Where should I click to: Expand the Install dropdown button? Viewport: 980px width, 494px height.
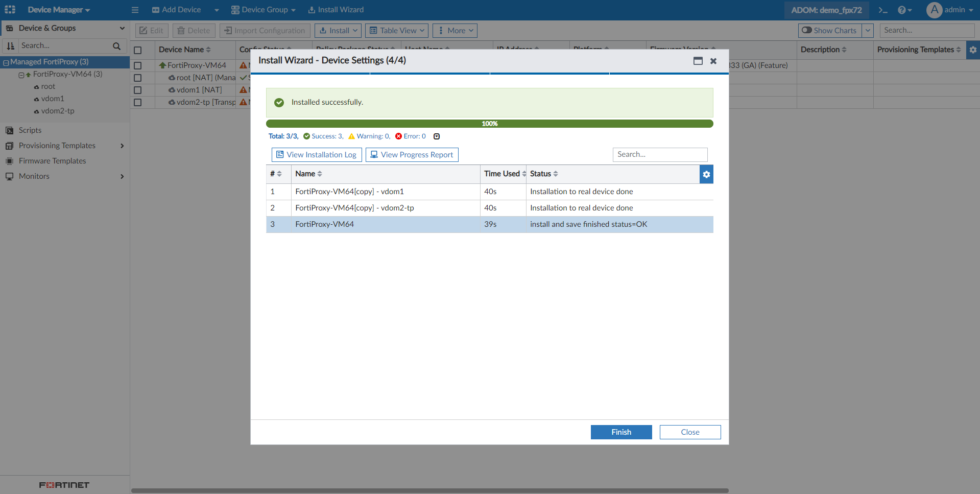(338, 31)
